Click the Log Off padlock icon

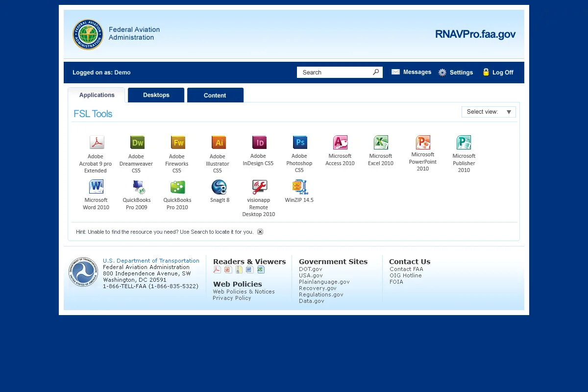[x=486, y=72]
